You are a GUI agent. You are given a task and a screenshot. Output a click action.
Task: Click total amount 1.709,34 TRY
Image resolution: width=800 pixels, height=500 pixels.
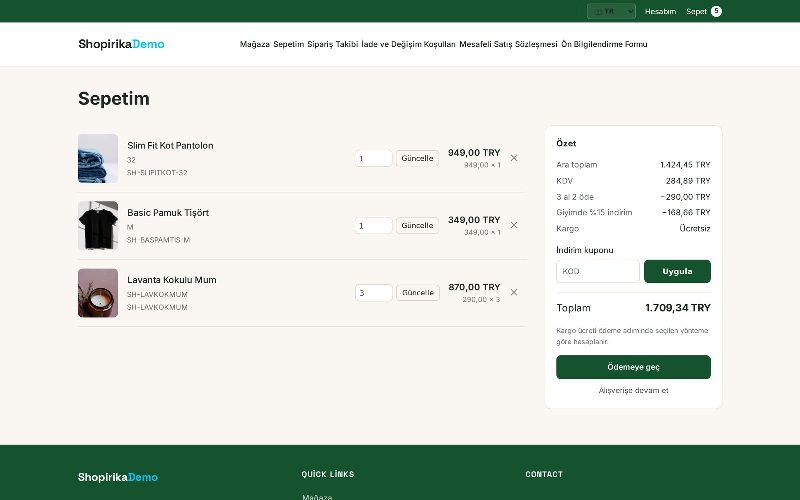pos(678,308)
